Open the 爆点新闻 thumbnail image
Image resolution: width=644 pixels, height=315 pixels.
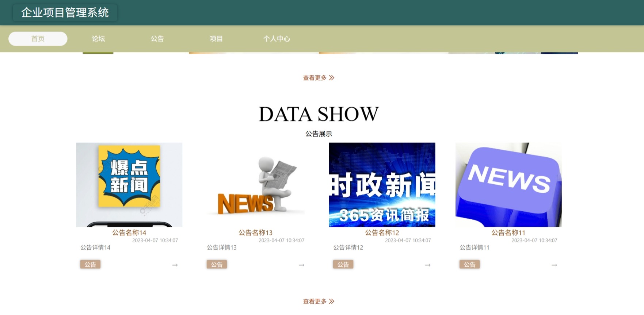129,185
